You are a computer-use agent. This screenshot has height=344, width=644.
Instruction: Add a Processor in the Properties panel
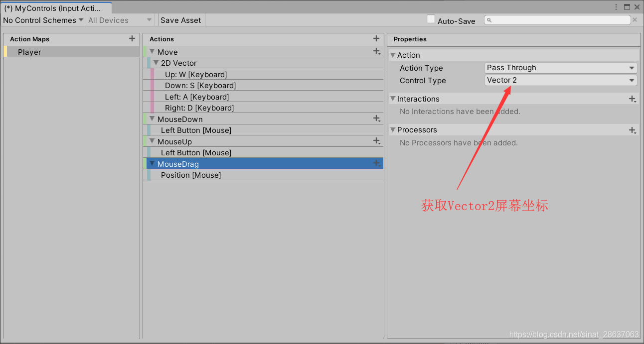(632, 130)
